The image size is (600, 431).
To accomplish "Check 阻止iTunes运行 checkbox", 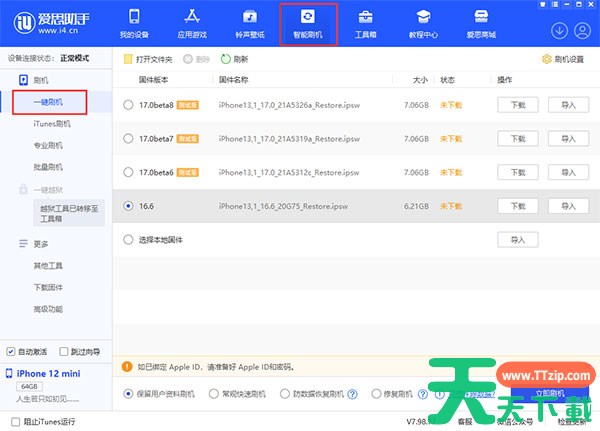I will [x=13, y=419].
